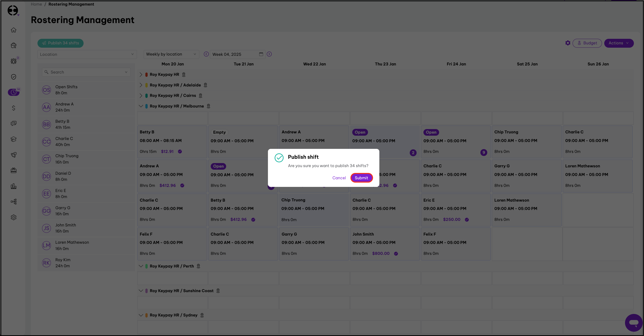644x336 pixels.
Task: Expand Roy Keypay HR / Adelaide row
Action: tap(141, 85)
